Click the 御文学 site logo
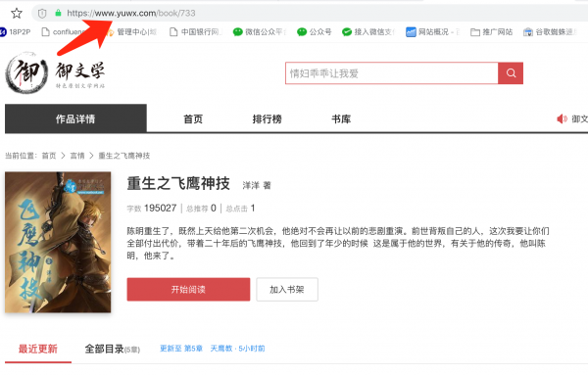The width and height of the screenshot is (588, 375). click(x=55, y=73)
